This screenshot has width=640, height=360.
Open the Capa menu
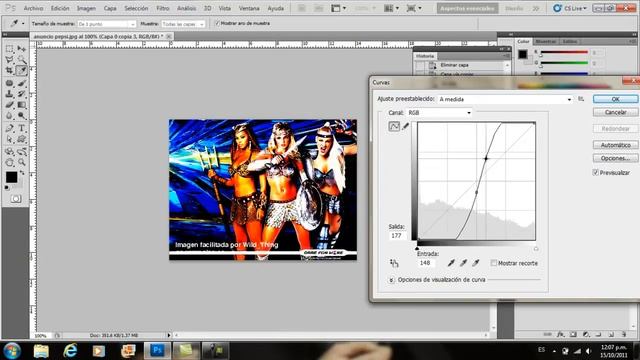click(x=110, y=8)
